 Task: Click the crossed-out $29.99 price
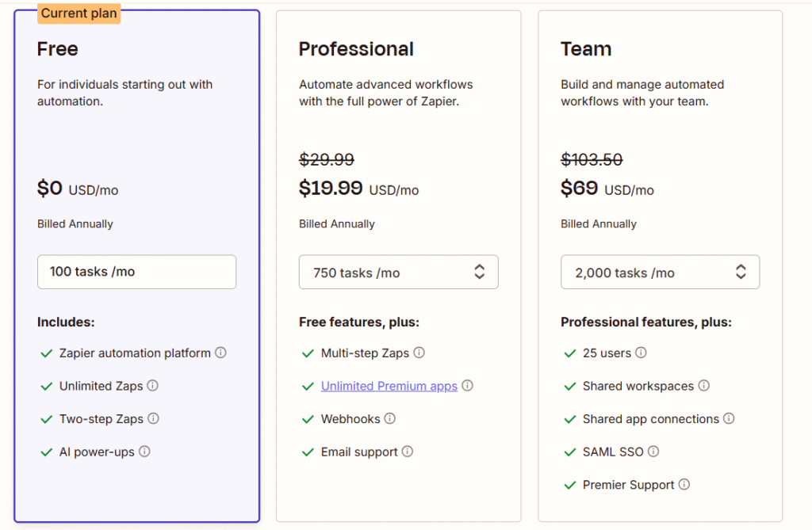coord(327,159)
